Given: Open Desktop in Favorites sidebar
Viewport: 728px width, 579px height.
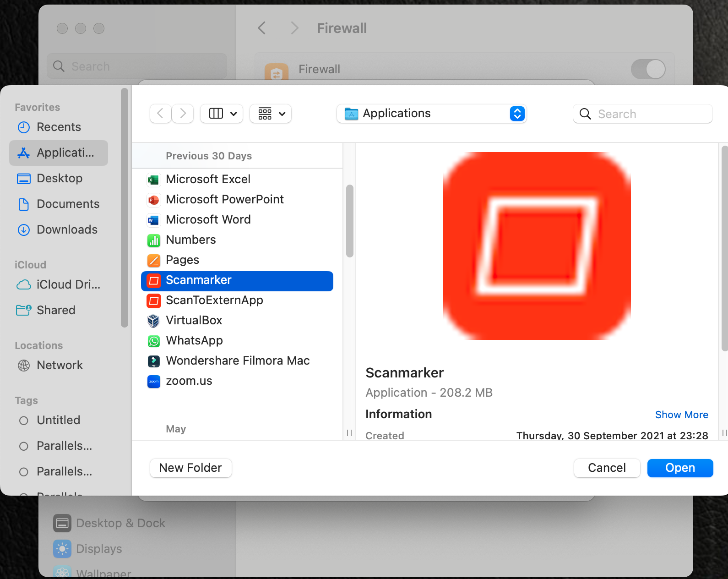Looking at the screenshot, I should [59, 179].
